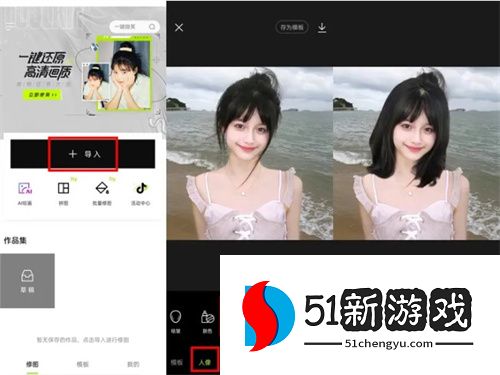This screenshot has width=500, height=375.
Task: Click the search field at top of home screen
Action: pos(134,27)
